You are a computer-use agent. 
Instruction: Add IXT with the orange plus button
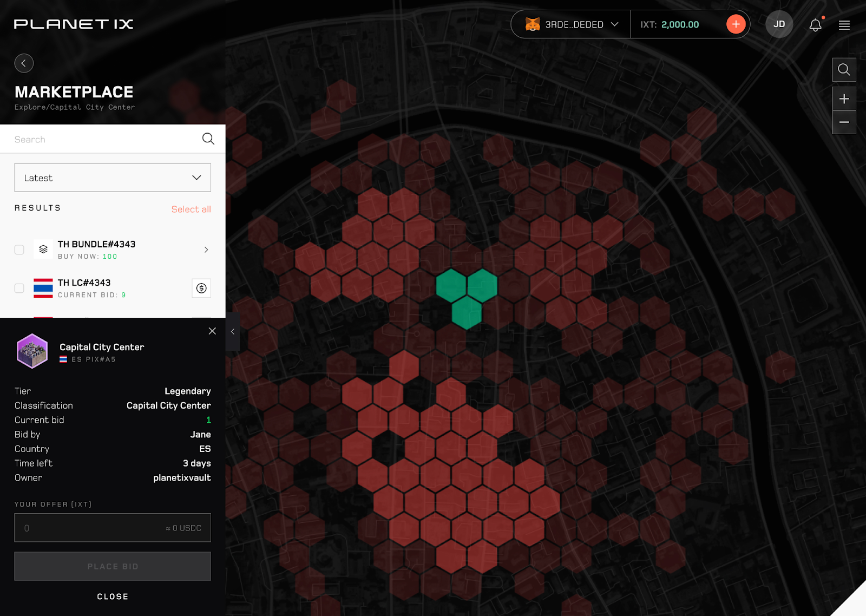tap(736, 24)
